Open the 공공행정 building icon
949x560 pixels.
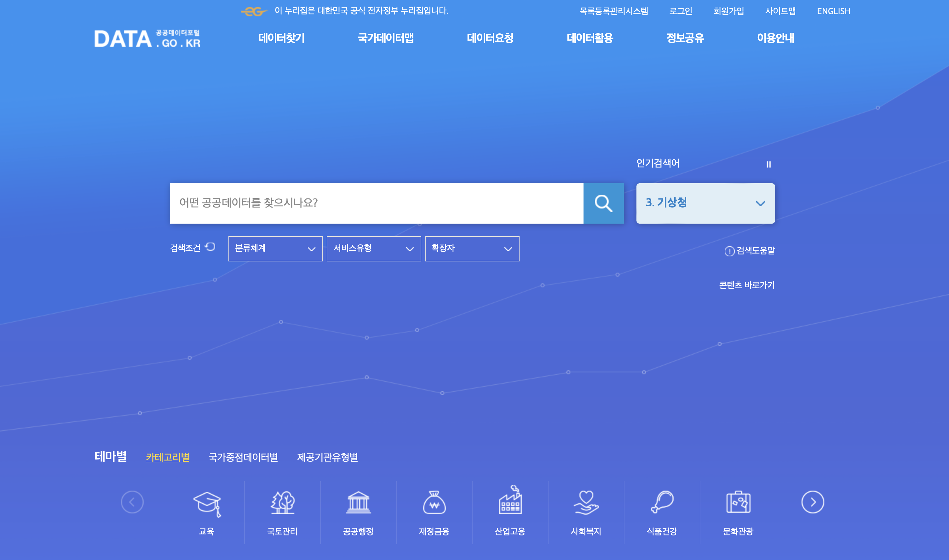coord(359,502)
